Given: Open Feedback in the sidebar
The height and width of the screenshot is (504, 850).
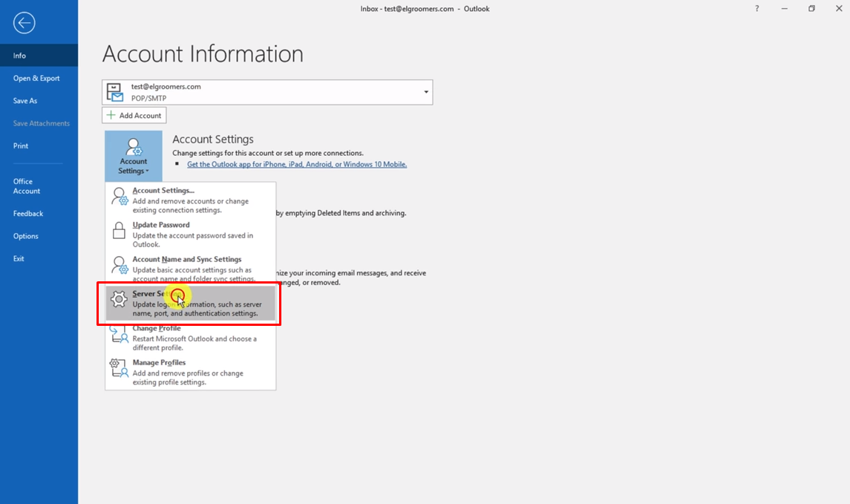Looking at the screenshot, I should click(39, 214).
